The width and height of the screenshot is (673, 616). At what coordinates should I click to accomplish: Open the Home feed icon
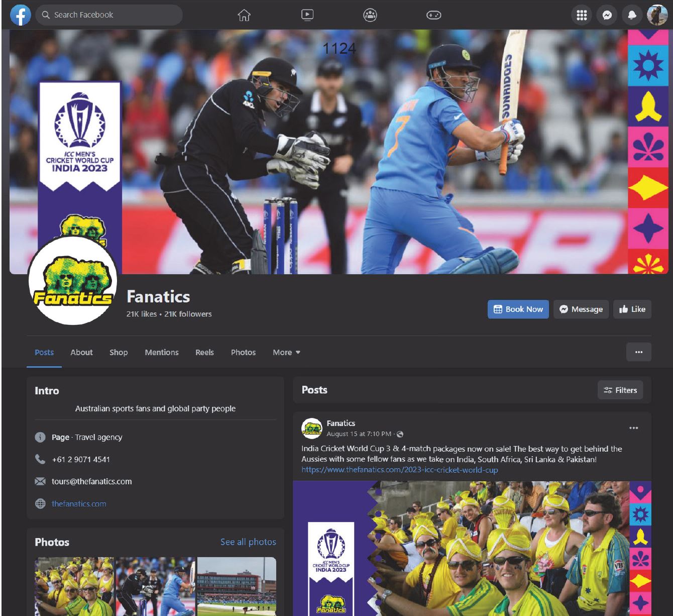[244, 15]
